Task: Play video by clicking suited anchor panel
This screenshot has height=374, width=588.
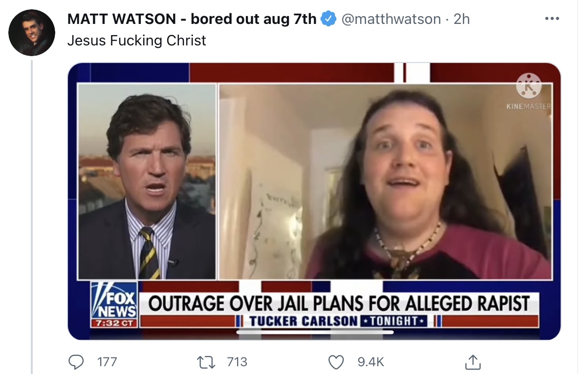Action: [x=147, y=181]
